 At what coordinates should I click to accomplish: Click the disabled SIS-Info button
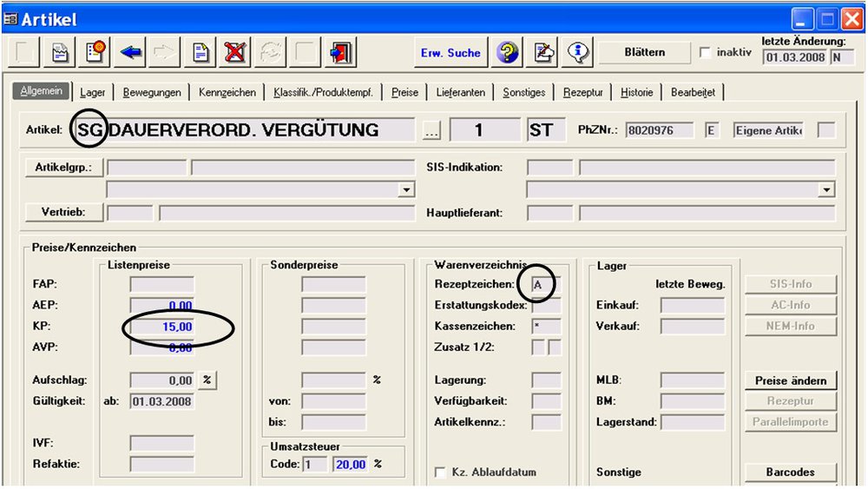tap(791, 283)
